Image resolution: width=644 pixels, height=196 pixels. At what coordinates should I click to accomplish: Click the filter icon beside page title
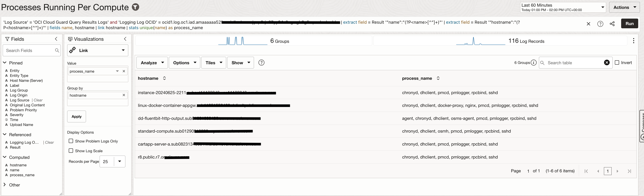tap(135, 7)
